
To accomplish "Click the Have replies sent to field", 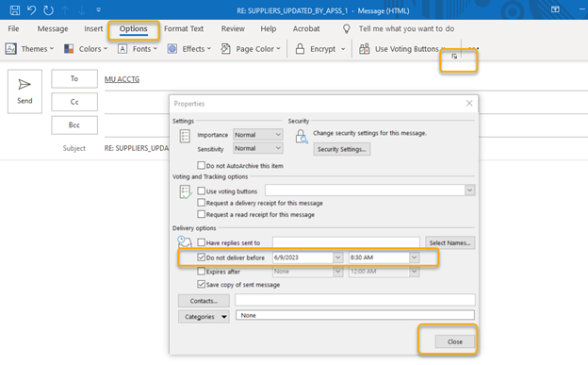I will click(346, 242).
